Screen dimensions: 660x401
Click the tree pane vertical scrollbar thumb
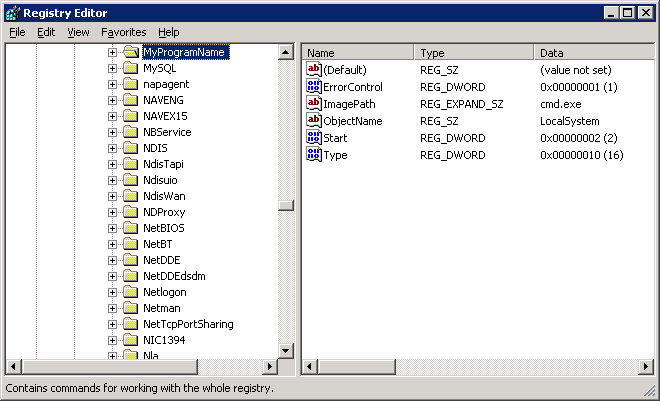coord(285,205)
